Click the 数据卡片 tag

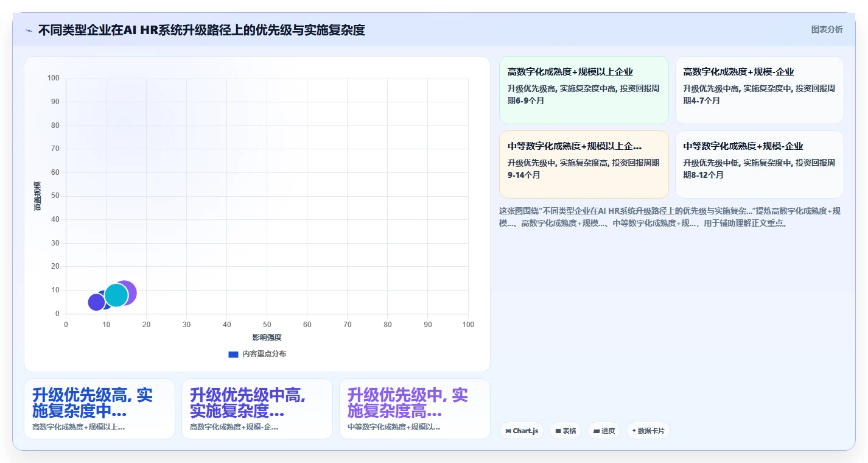coord(648,431)
